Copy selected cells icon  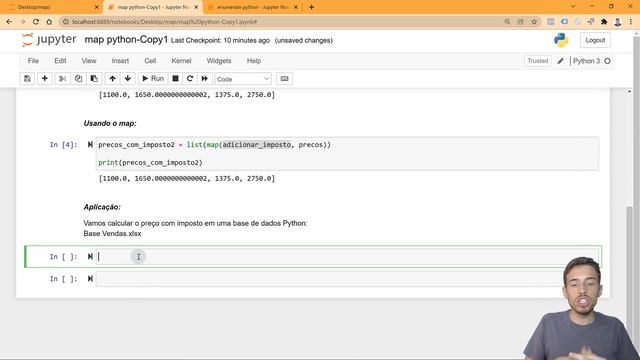[x=78, y=78]
